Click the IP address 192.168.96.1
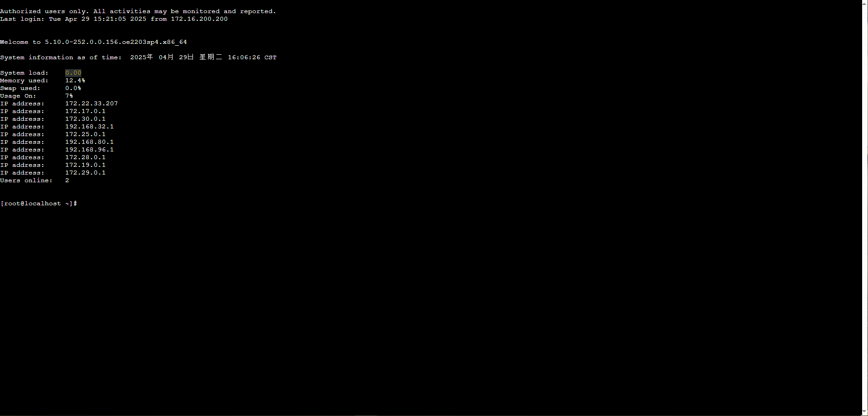 pos(89,149)
